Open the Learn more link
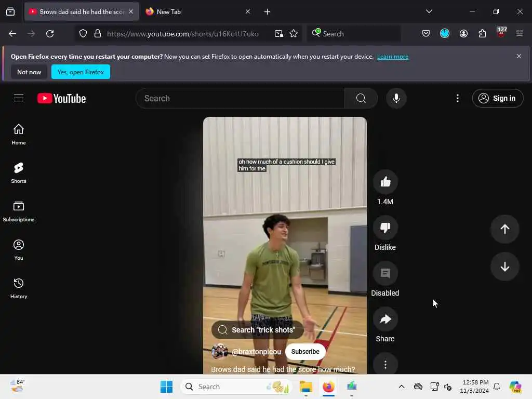 393,57
